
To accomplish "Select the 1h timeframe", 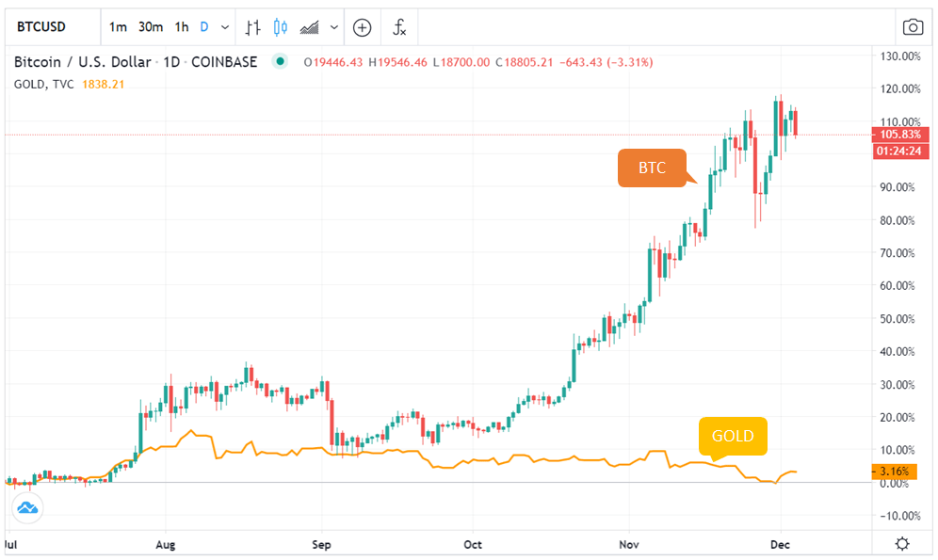I will (182, 27).
